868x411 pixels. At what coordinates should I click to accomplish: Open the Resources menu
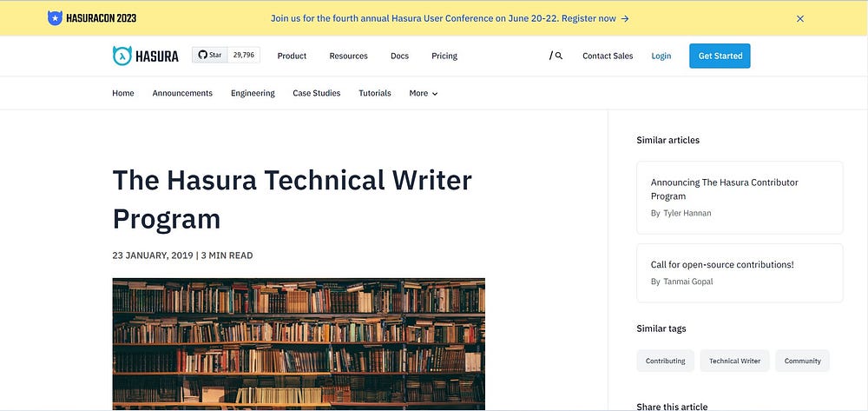coord(348,56)
